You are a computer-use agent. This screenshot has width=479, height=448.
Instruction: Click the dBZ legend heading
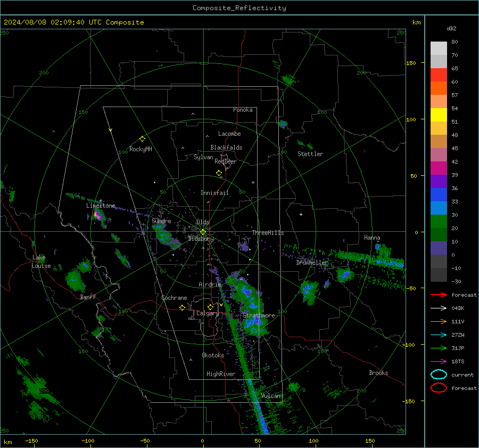click(x=451, y=28)
